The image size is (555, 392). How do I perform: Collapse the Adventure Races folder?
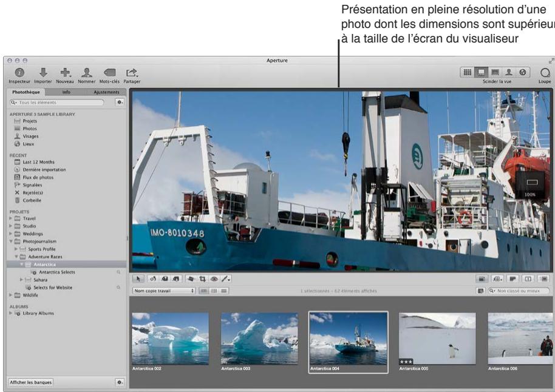click(16, 257)
